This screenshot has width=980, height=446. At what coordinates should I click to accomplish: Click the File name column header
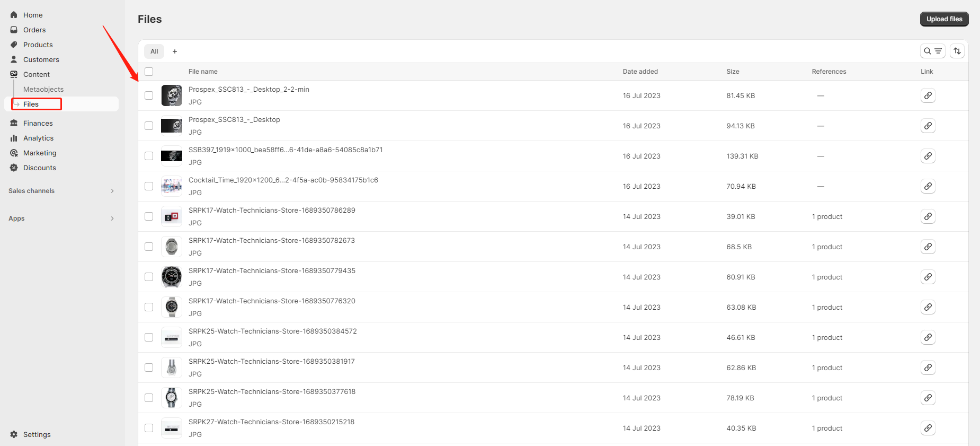click(203, 72)
